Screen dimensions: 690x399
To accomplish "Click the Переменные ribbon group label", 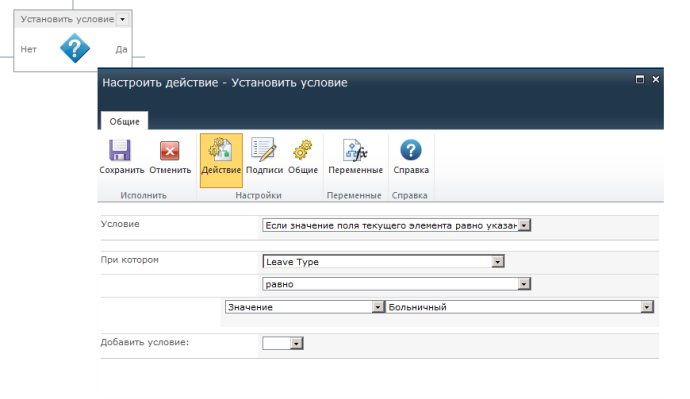I will tap(354, 195).
